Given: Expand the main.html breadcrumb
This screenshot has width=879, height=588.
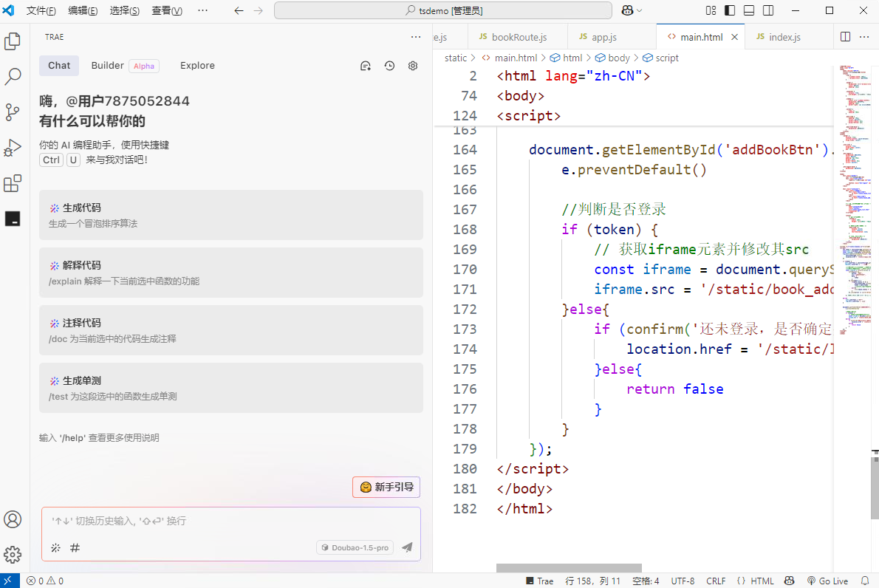Looking at the screenshot, I should click(510, 58).
